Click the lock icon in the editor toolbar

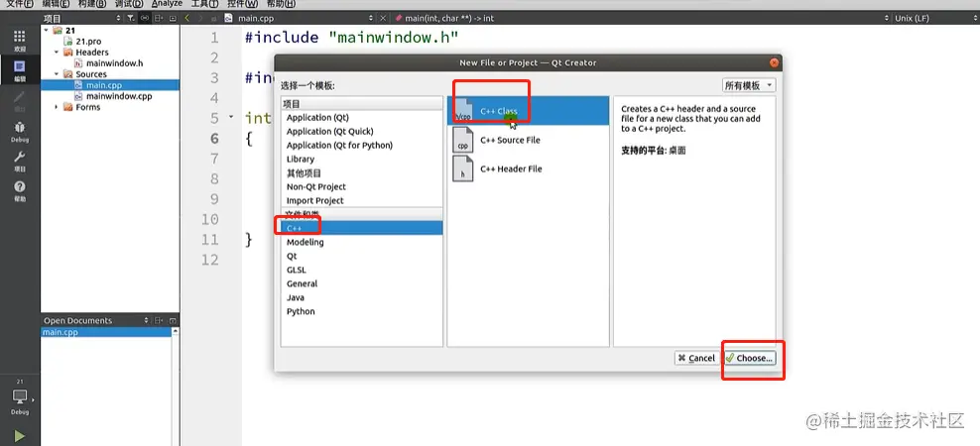coord(215,19)
